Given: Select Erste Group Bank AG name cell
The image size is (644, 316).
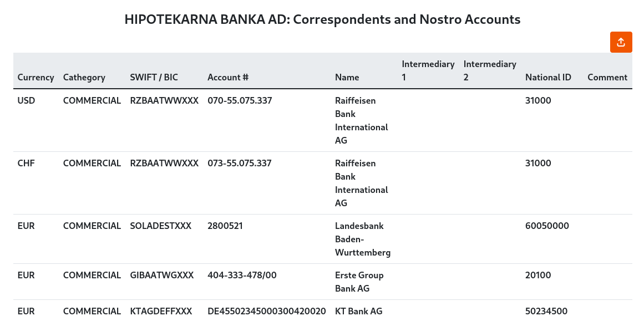Looking at the screenshot, I should (359, 282).
